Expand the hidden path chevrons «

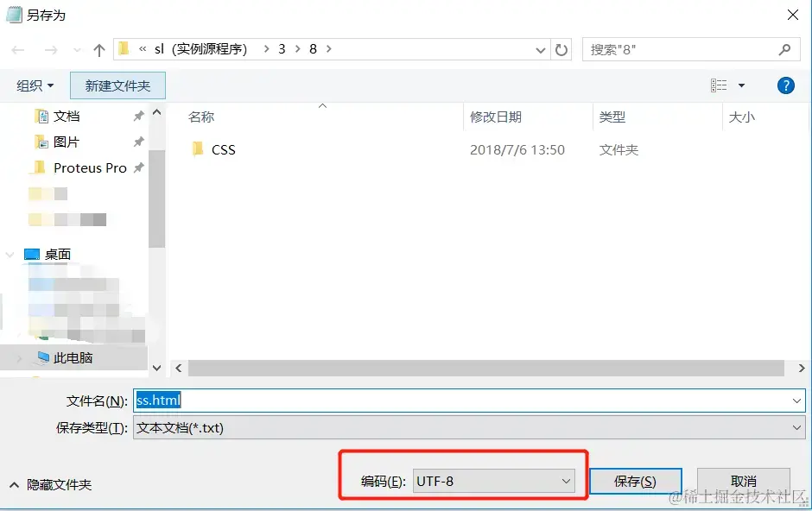[143, 49]
